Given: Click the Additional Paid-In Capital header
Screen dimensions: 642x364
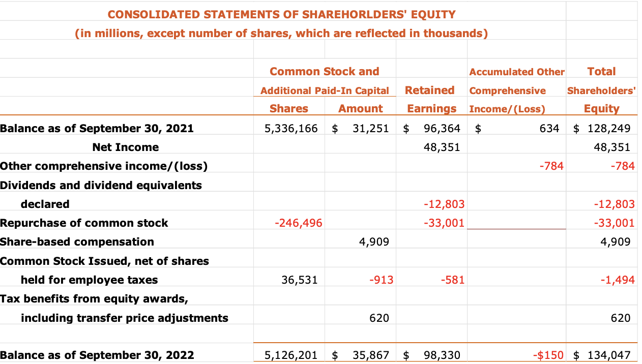Looking at the screenshot, I should (x=324, y=90).
